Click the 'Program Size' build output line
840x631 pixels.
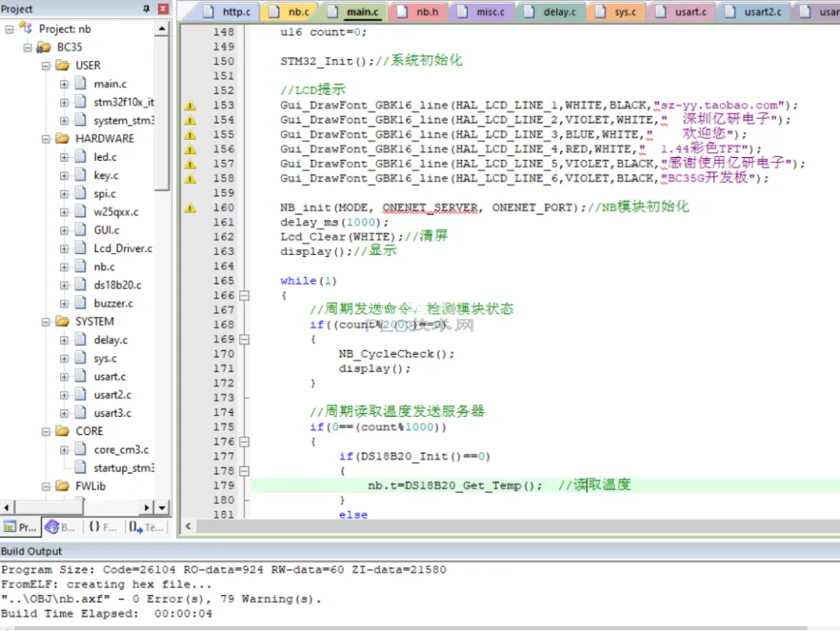pos(223,570)
